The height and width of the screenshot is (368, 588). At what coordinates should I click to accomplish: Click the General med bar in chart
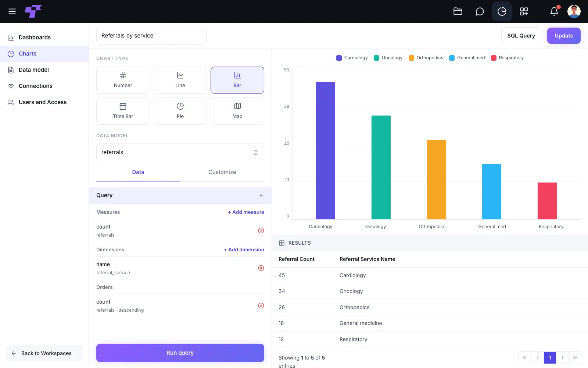(492, 192)
